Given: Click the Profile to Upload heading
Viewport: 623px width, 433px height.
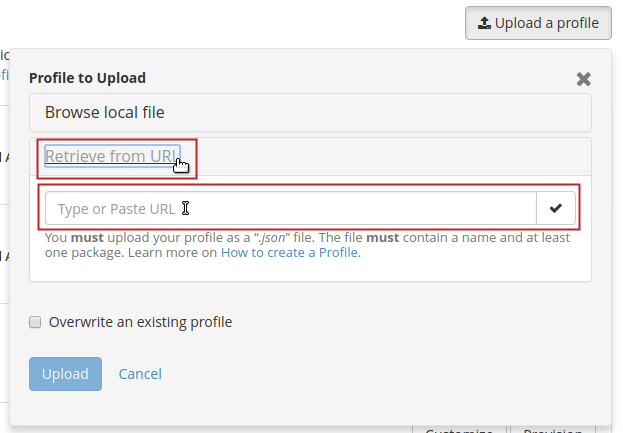Looking at the screenshot, I should pyautogui.click(x=87, y=78).
